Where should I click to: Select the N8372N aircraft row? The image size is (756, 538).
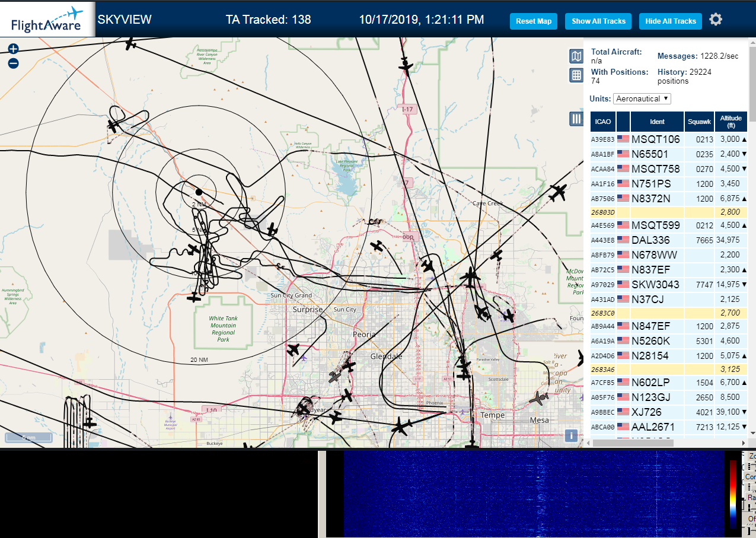(x=669, y=199)
